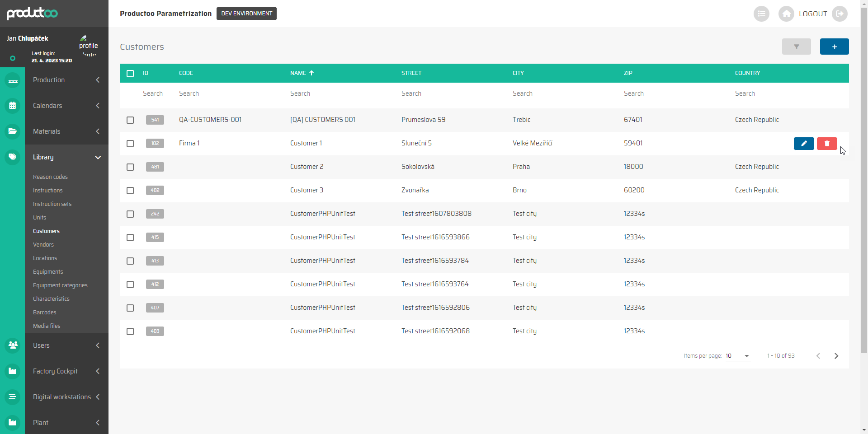
Task: Select the Customer 3 row checkbox
Action: point(130,191)
